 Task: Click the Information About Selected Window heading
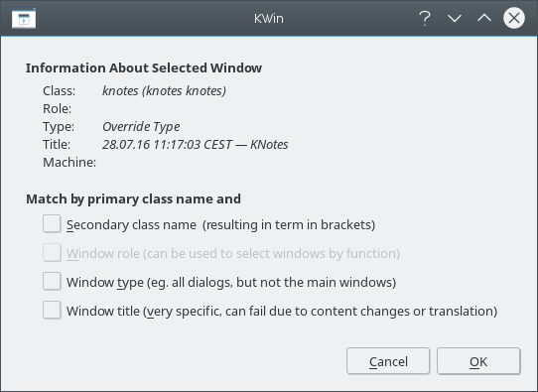coord(144,67)
